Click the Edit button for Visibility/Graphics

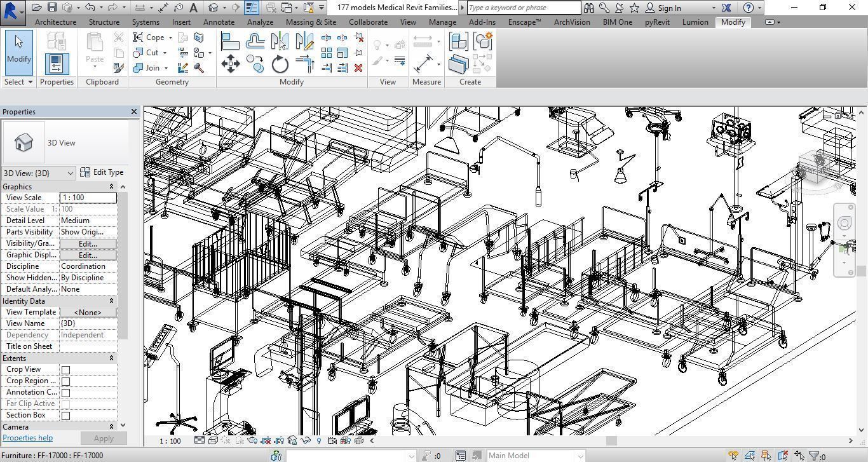click(87, 243)
